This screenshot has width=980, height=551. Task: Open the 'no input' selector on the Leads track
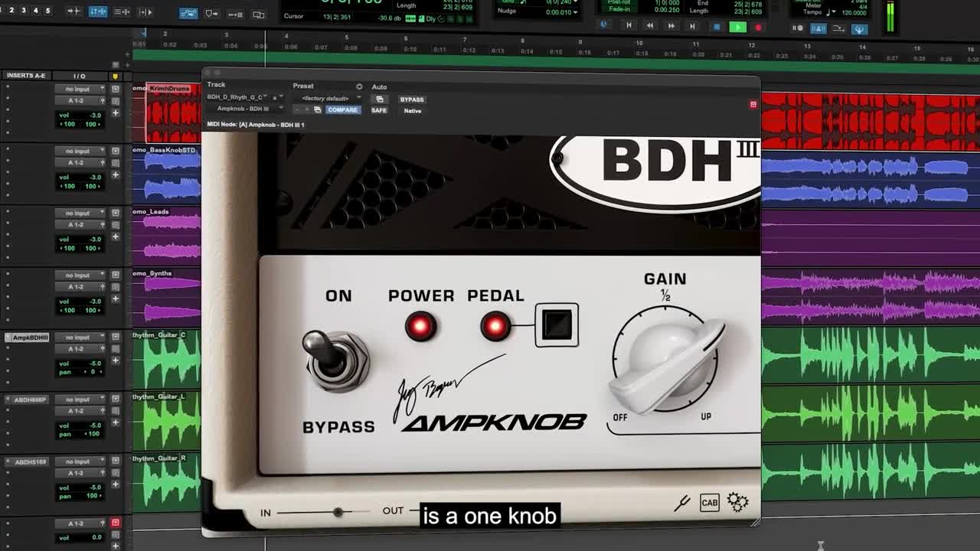click(80, 213)
